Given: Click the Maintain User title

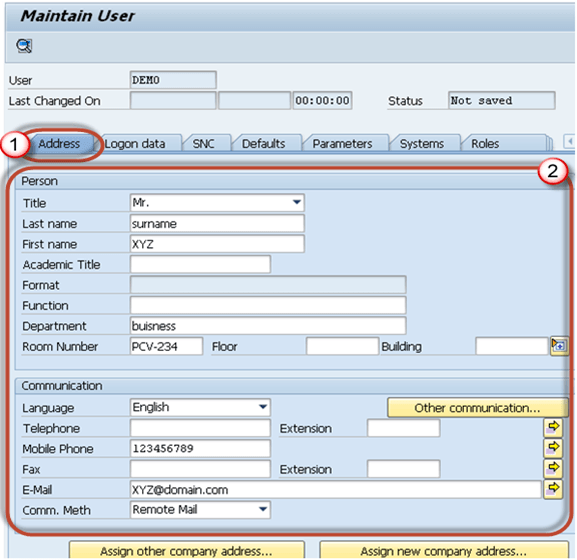Looking at the screenshot, I should click(78, 16).
